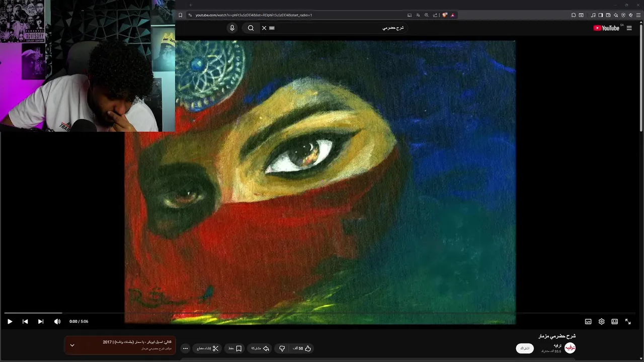This screenshot has width=644, height=362.
Task: Open next-up video title ending in 2017
Action: click(x=137, y=342)
